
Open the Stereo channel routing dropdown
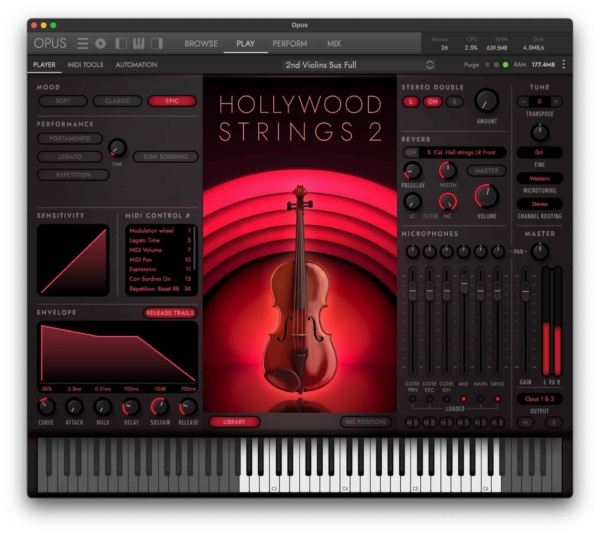(539, 204)
